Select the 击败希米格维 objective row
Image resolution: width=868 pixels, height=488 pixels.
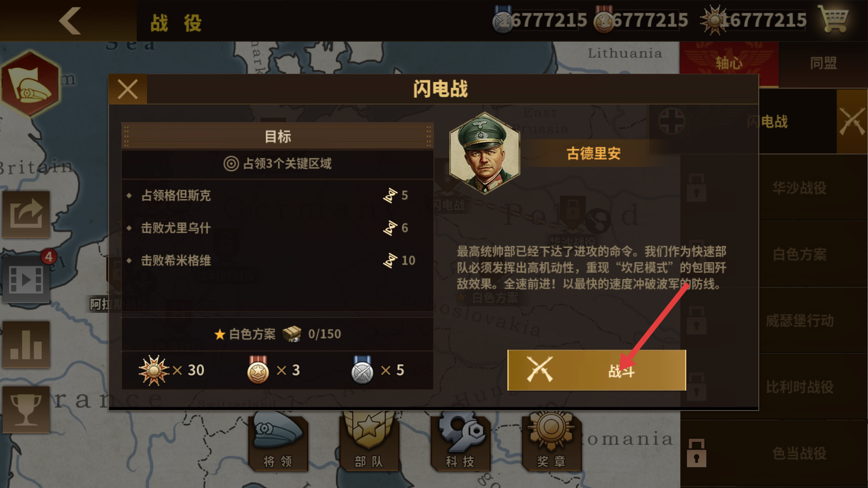(x=277, y=260)
